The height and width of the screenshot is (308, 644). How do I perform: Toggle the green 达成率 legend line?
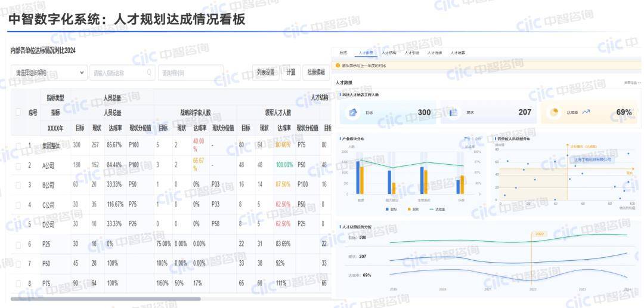click(x=432, y=210)
